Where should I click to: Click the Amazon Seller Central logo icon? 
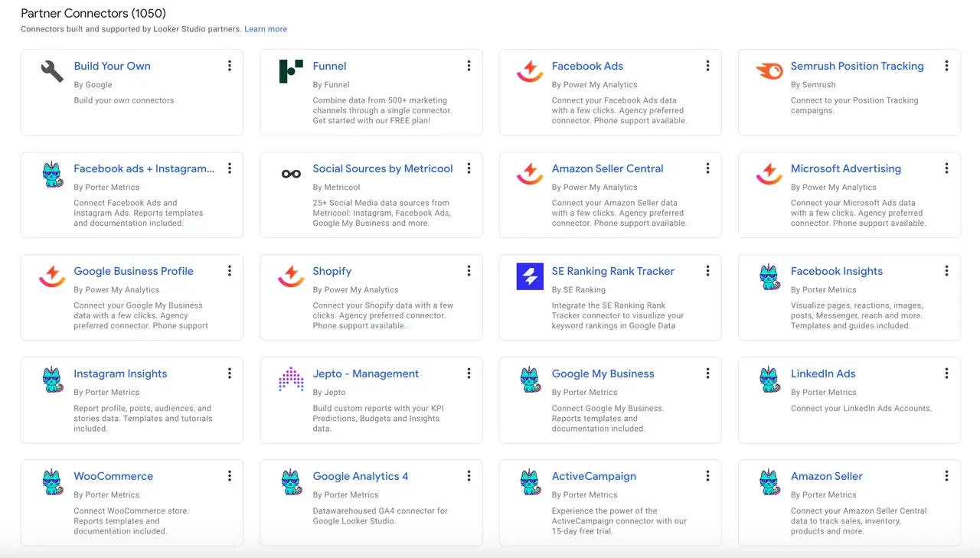pos(530,174)
